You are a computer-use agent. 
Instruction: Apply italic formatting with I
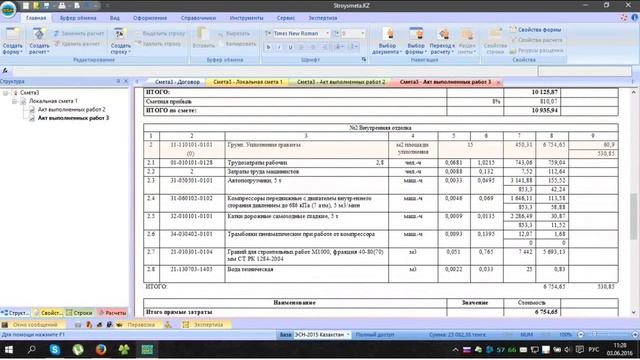pos(279,47)
